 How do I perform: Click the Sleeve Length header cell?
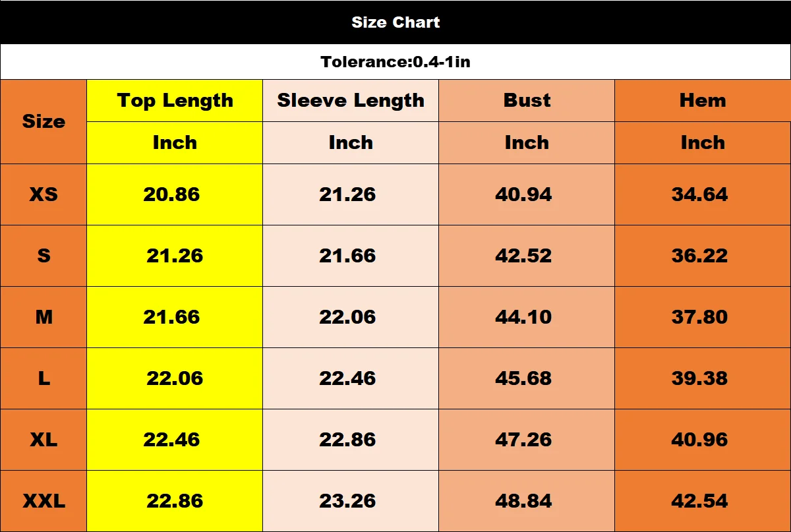(351, 101)
